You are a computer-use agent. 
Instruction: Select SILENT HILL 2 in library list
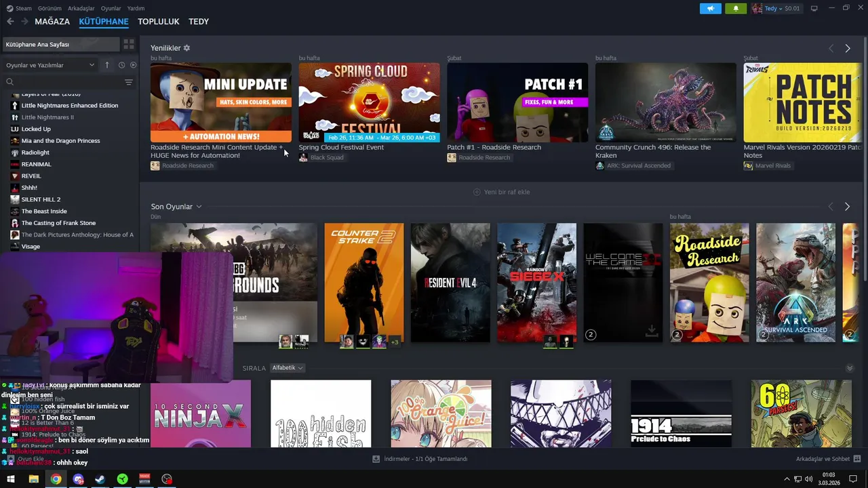[x=41, y=199]
